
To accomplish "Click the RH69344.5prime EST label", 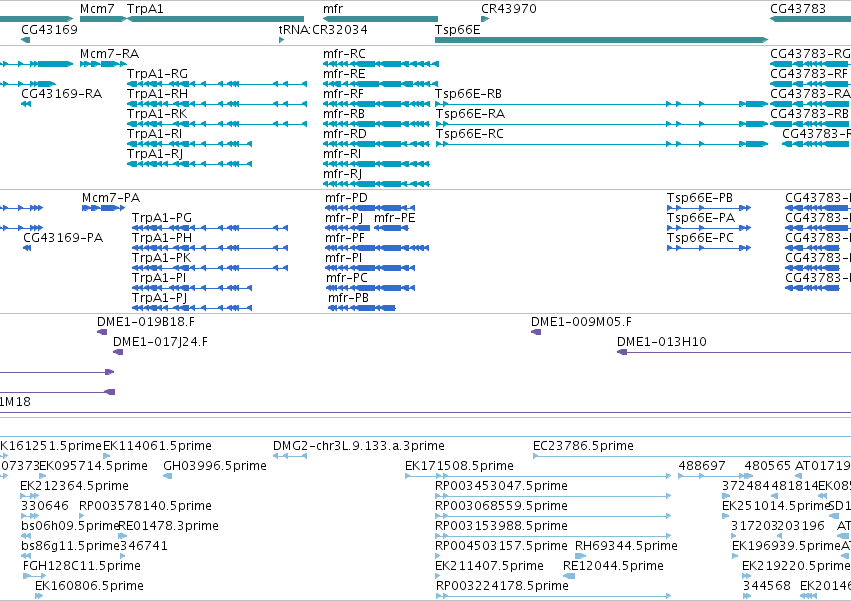I will tap(626, 546).
